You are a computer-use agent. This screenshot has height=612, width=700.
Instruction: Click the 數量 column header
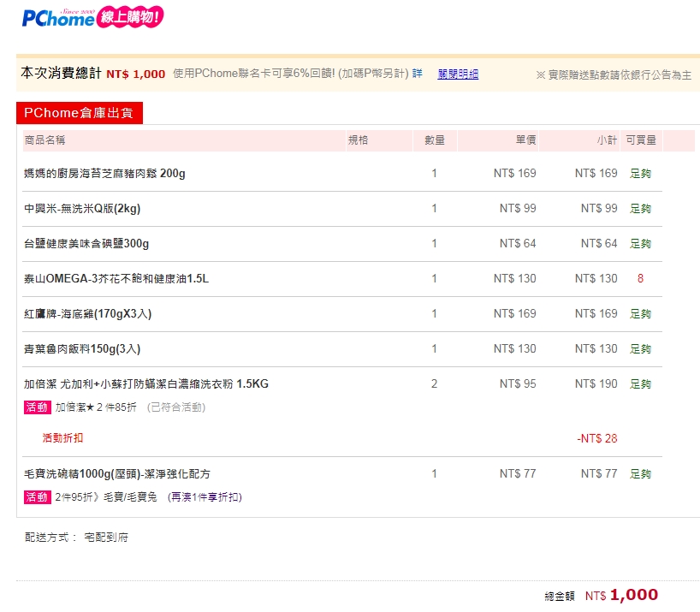click(x=435, y=140)
